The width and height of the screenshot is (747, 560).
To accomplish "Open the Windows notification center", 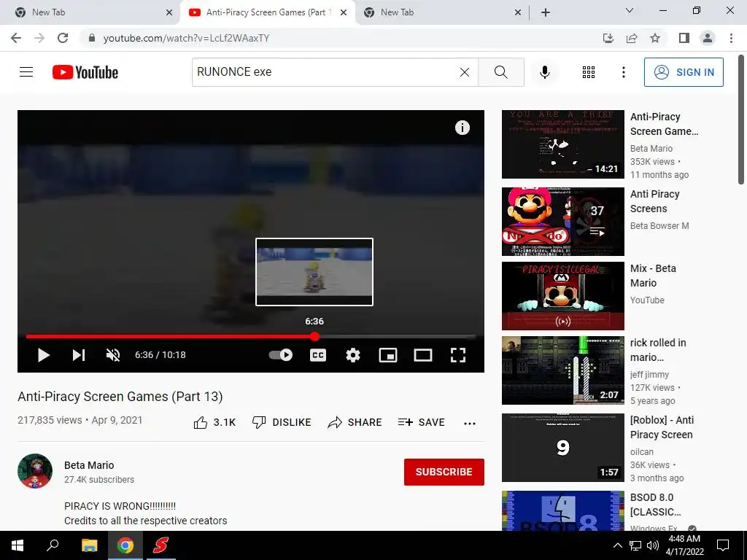I will [723, 545].
